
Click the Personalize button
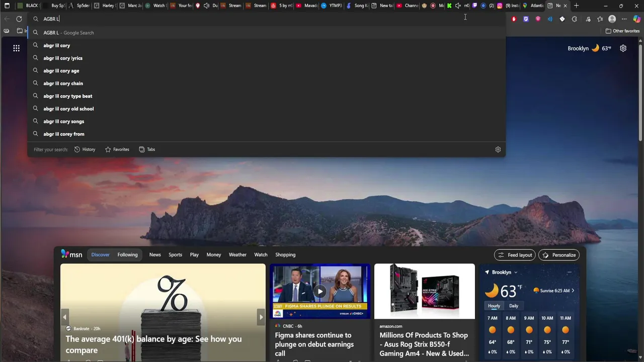click(559, 255)
